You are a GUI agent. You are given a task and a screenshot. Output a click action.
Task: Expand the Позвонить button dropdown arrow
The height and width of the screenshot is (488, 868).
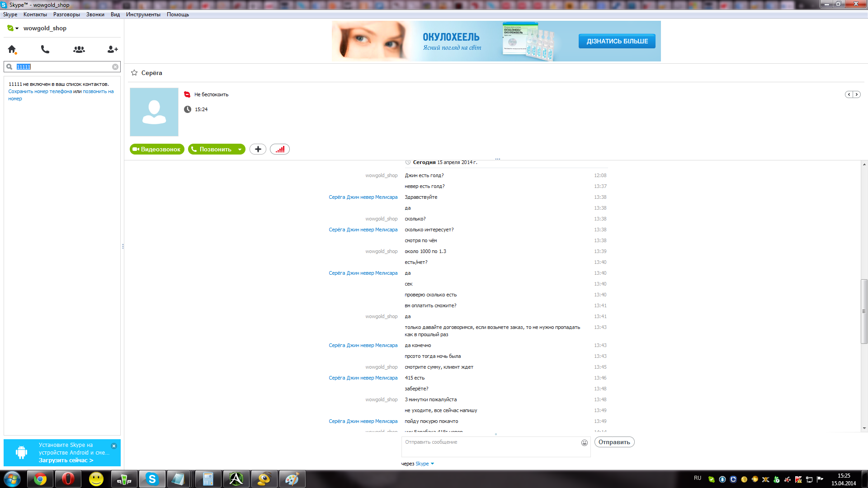pyautogui.click(x=240, y=150)
